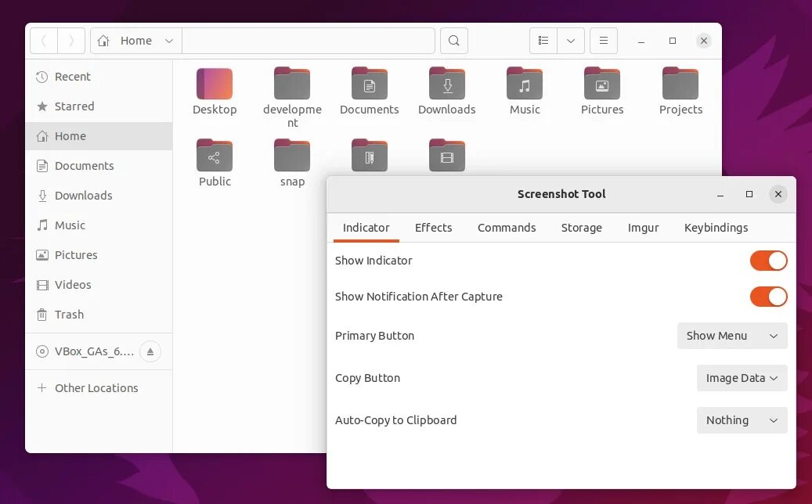The height and width of the screenshot is (504, 812).
Task: Go forward with the Files forward arrow
Action: 71,41
